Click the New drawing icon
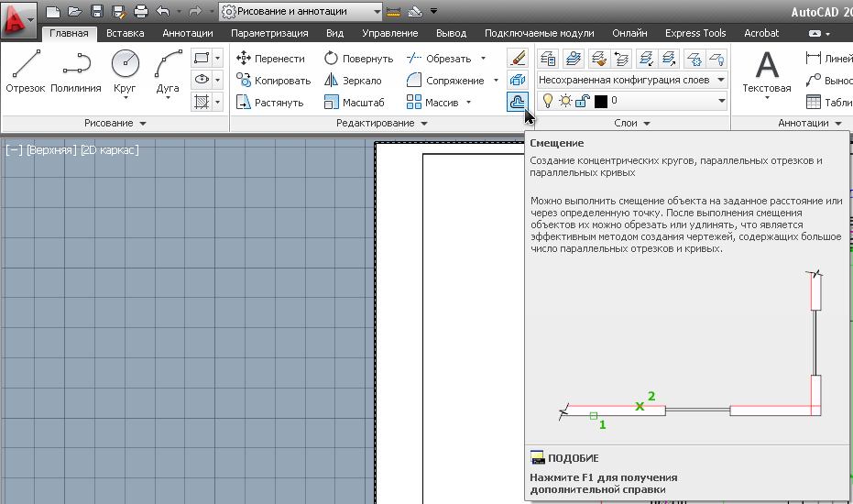Screen dimensions: 853x504 pos(53,11)
